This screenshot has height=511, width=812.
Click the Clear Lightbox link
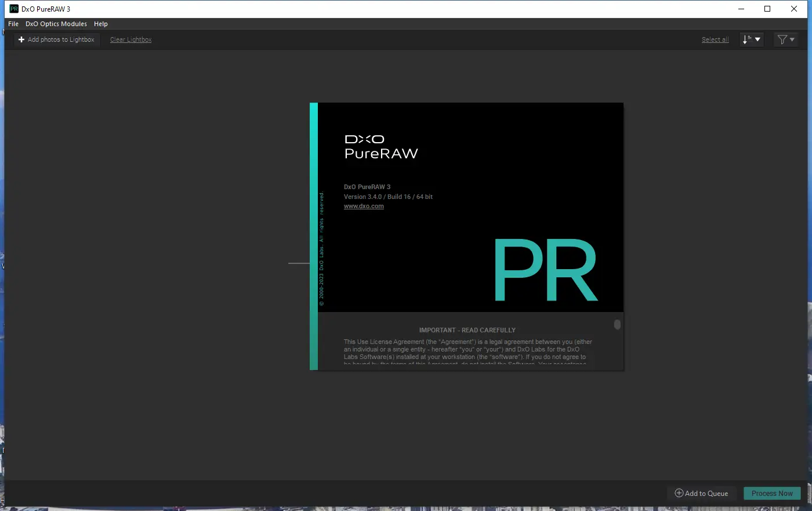131,39
